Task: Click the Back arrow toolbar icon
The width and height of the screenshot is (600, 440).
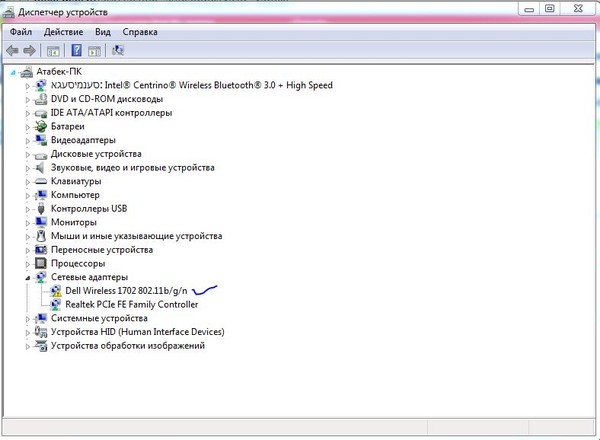Action: point(12,50)
